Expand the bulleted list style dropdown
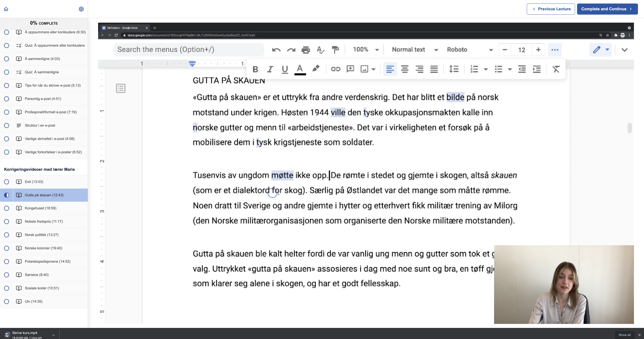 coord(510,70)
